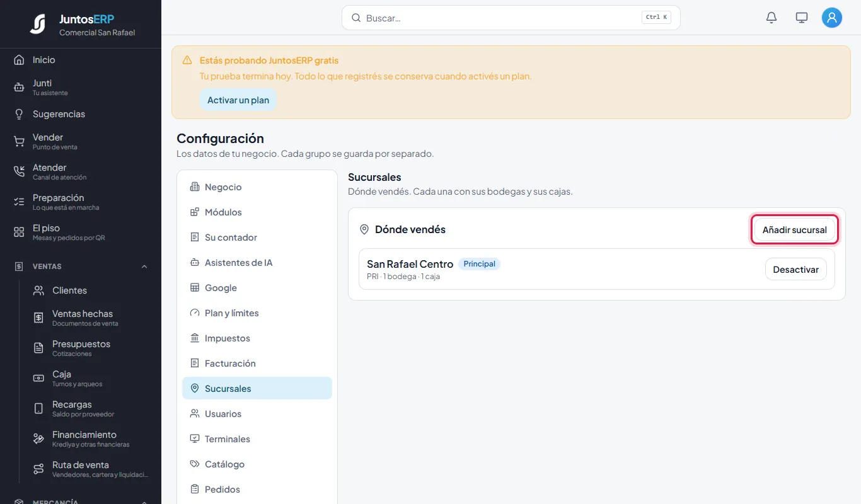
Task: Click the warning triangle in trial banner
Action: (x=187, y=60)
